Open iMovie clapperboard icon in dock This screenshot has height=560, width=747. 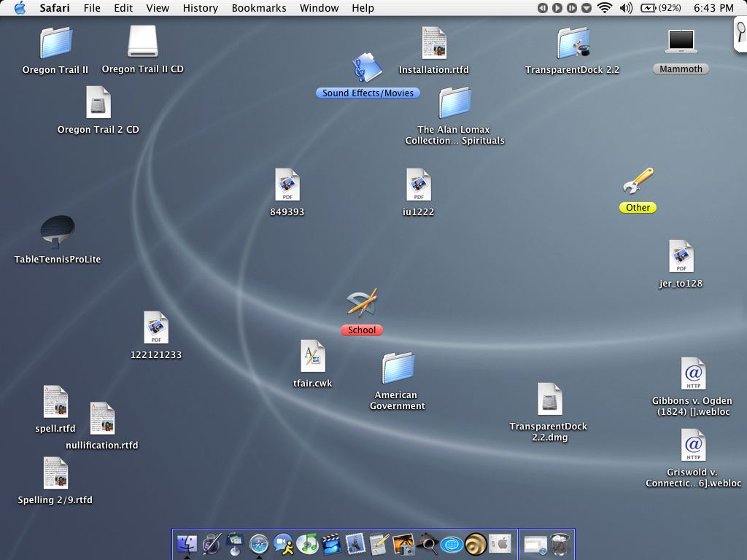click(332, 543)
